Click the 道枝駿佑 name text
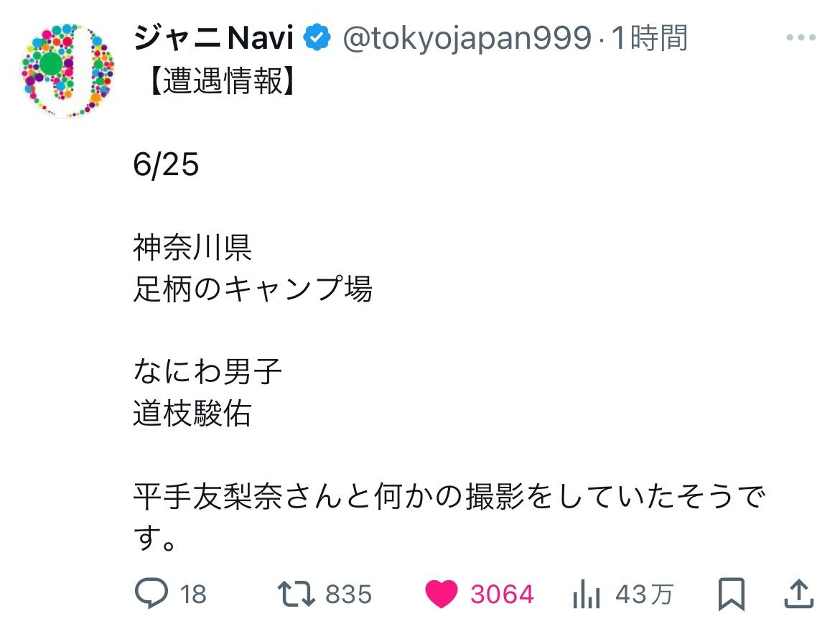Image resolution: width=840 pixels, height=639 pixels. [192, 414]
